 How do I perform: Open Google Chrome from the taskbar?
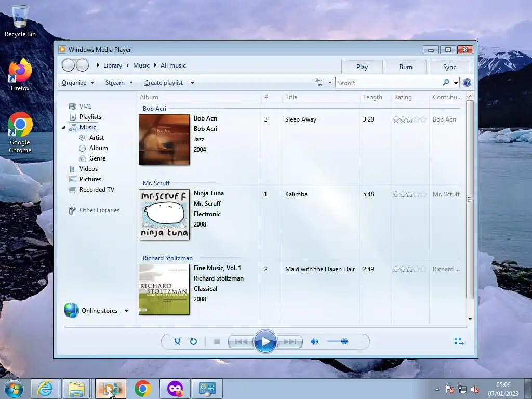142,389
